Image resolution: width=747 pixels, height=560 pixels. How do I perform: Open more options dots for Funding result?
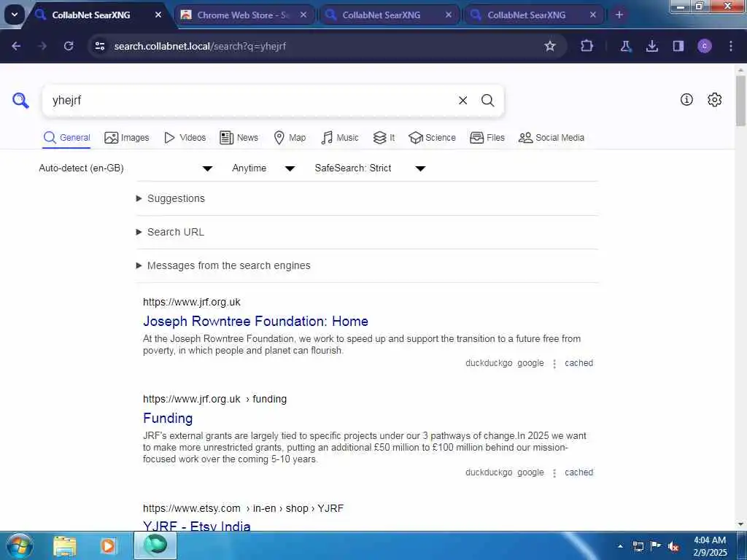(554, 473)
